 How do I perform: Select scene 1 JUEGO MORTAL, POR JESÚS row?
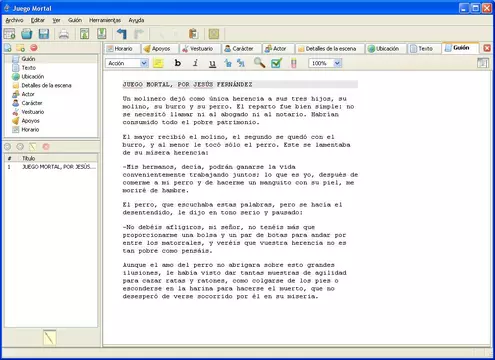pos(51,167)
